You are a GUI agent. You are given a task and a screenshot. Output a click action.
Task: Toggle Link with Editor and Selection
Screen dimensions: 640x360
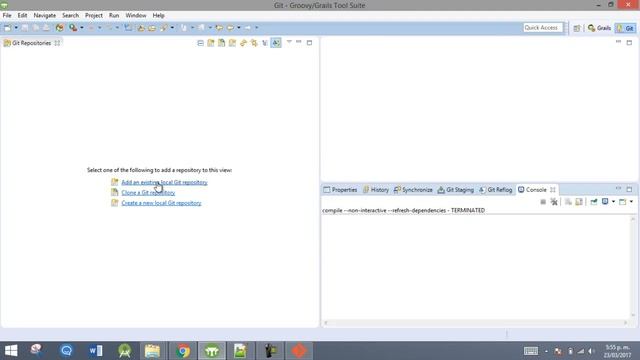click(254, 43)
